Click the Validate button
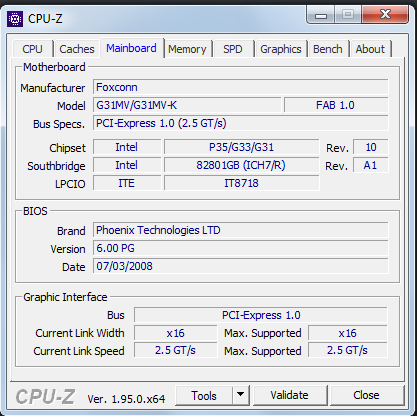This screenshot has height=416, width=417. [x=289, y=395]
